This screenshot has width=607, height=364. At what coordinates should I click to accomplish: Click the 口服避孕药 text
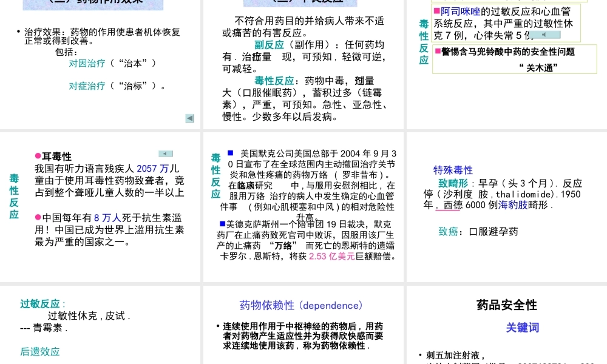pyautogui.click(x=493, y=232)
